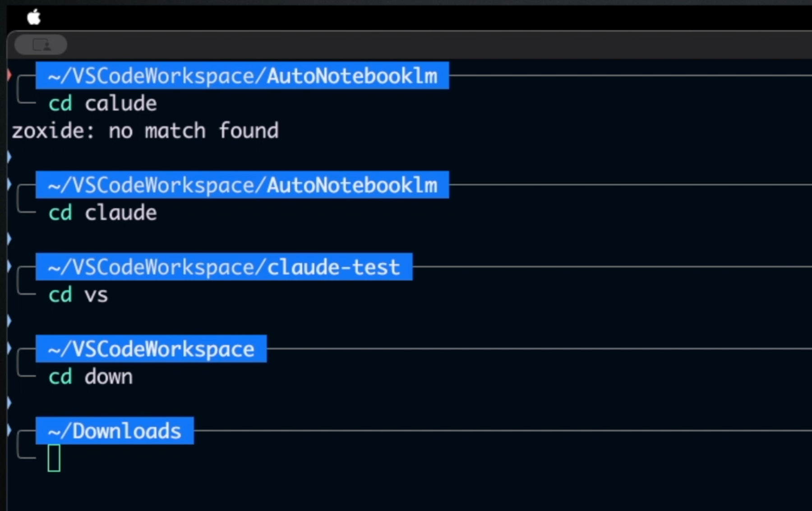Click the 'cd claude' command line
The image size is (812, 511).
click(x=103, y=213)
